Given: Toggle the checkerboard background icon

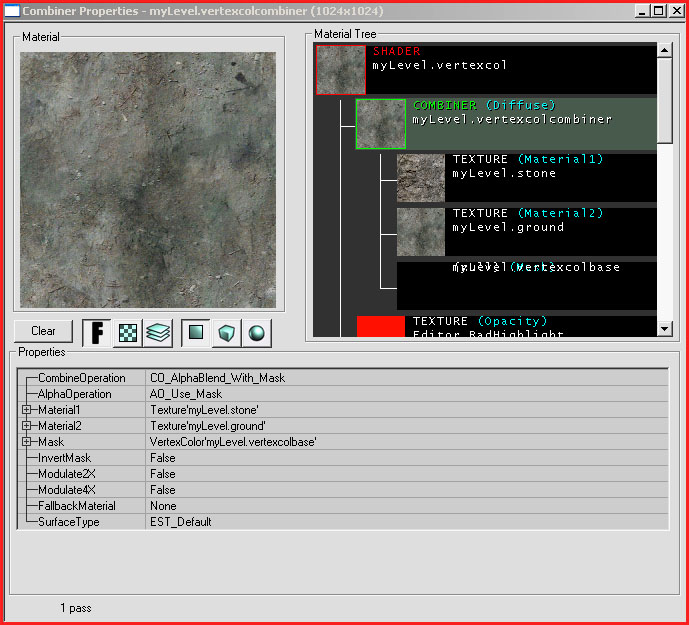Looking at the screenshot, I should (128, 333).
